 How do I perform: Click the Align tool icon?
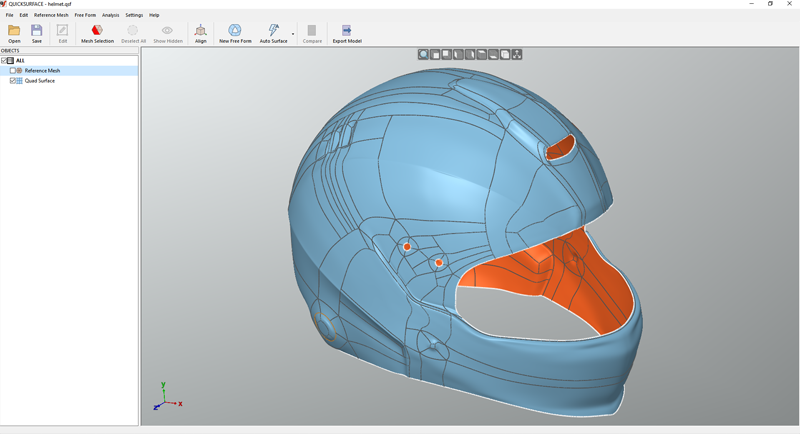pyautogui.click(x=201, y=32)
